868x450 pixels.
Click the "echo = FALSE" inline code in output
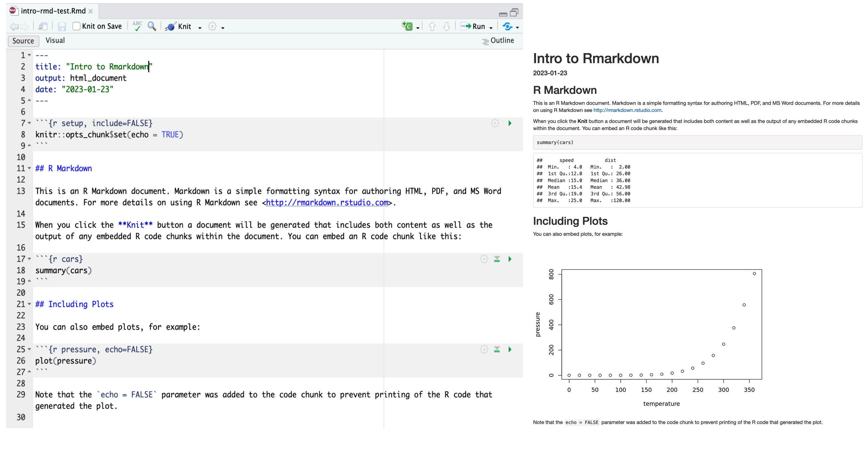coord(582,422)
